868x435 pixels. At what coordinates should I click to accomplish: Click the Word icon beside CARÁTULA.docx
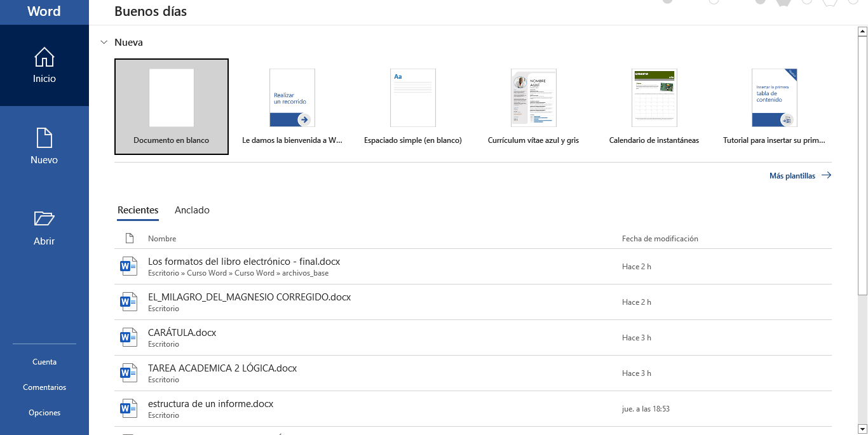[x=129, y=338]
